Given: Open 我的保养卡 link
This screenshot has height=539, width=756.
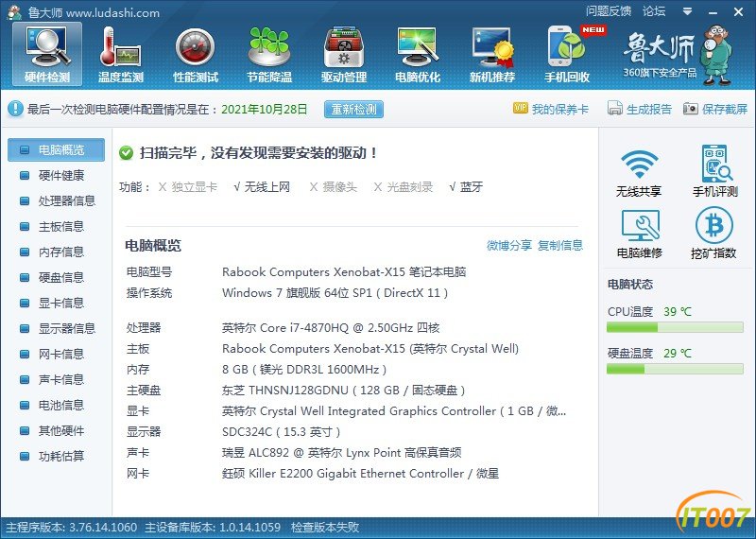Looking at the screenshot, I should [560, 109].
